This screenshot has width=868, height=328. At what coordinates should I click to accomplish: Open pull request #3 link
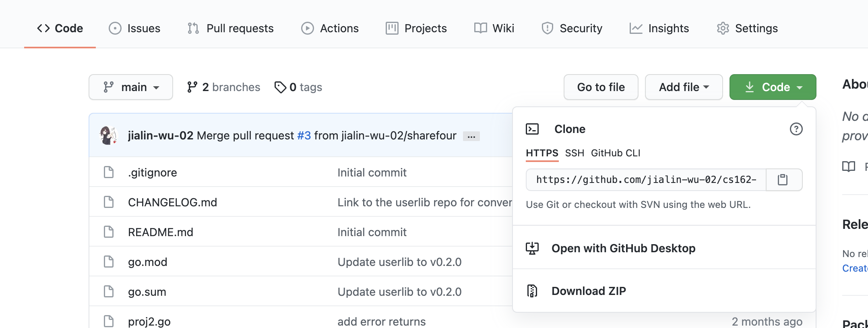[x=304, y=135]
